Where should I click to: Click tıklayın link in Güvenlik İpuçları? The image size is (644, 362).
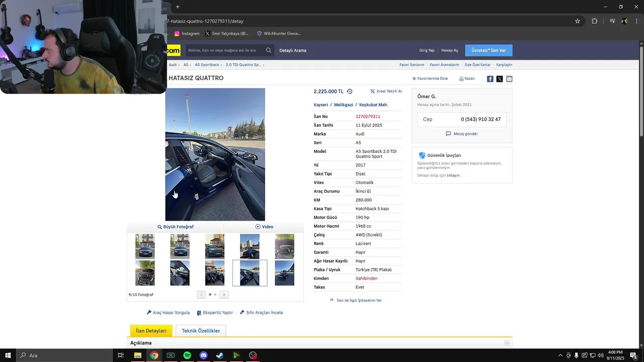(x=453, y=175)
